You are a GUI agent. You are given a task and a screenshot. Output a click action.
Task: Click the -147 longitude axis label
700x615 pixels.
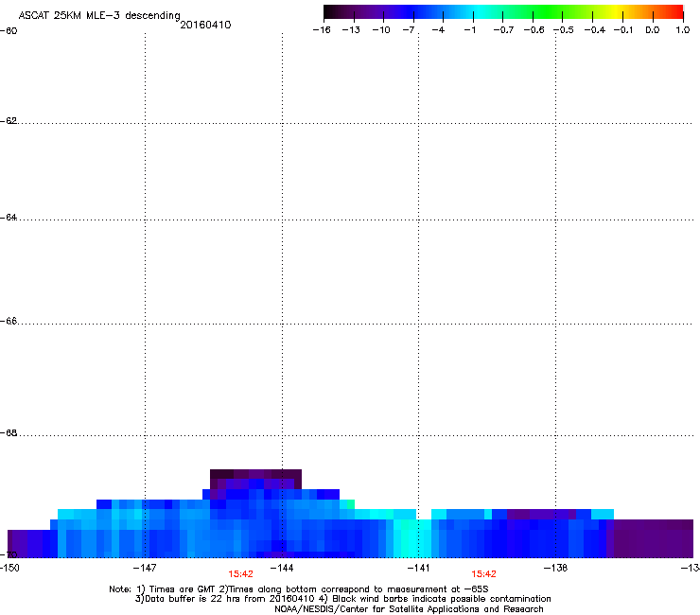pyautogui.click(x=145, y=568)
